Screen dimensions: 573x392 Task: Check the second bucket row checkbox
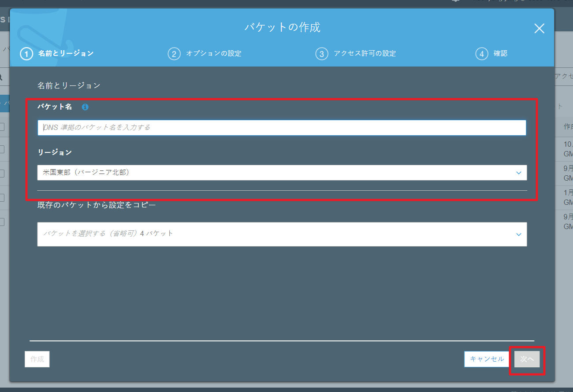click(2, 174)
